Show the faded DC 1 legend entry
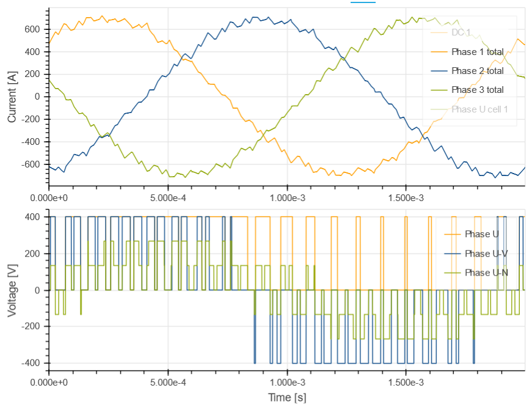532x404 pixels. click(461, 32)
